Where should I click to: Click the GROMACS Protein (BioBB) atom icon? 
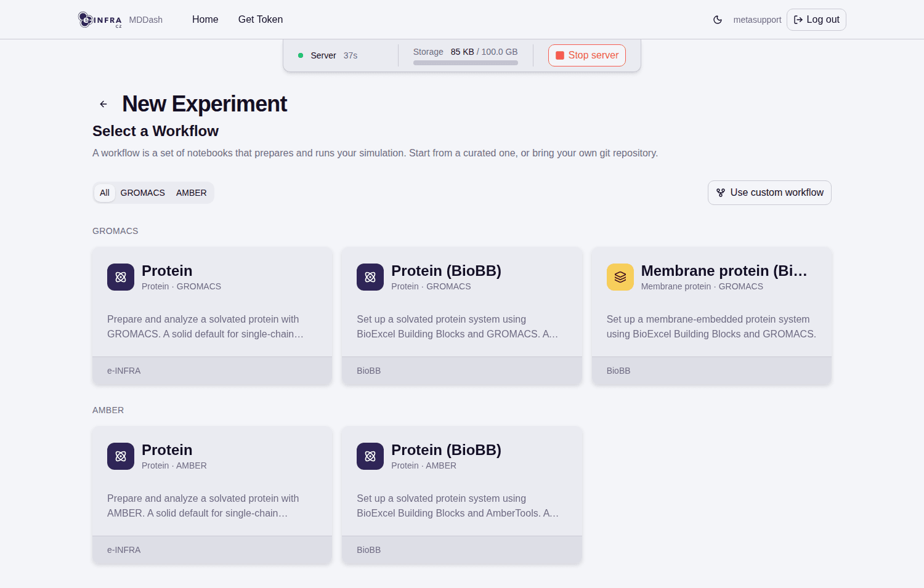(x=370, y=277)
